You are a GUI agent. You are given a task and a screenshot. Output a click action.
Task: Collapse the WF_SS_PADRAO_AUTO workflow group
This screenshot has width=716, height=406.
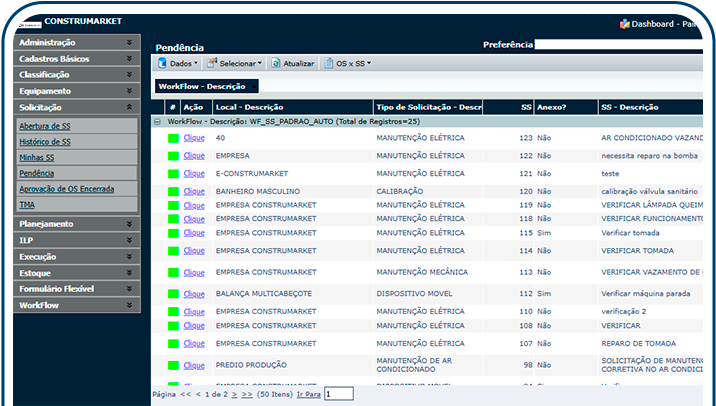(x=159, y=121)
